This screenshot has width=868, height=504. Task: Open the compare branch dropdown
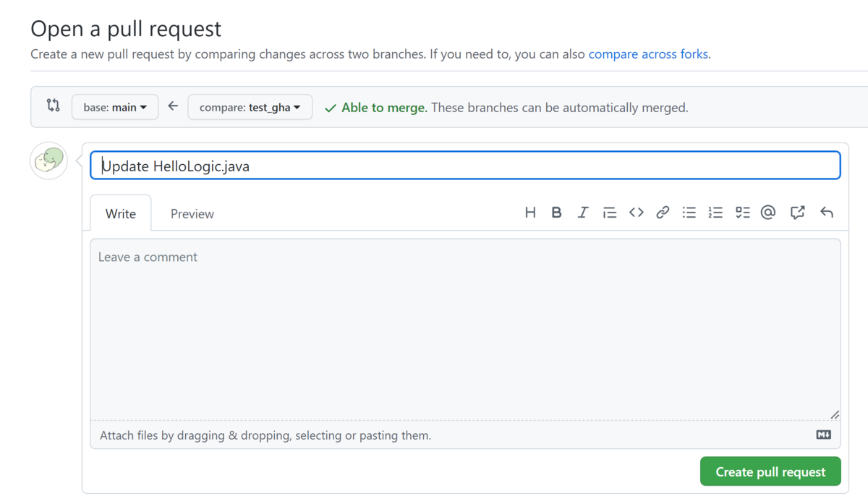tap(250, 106)
